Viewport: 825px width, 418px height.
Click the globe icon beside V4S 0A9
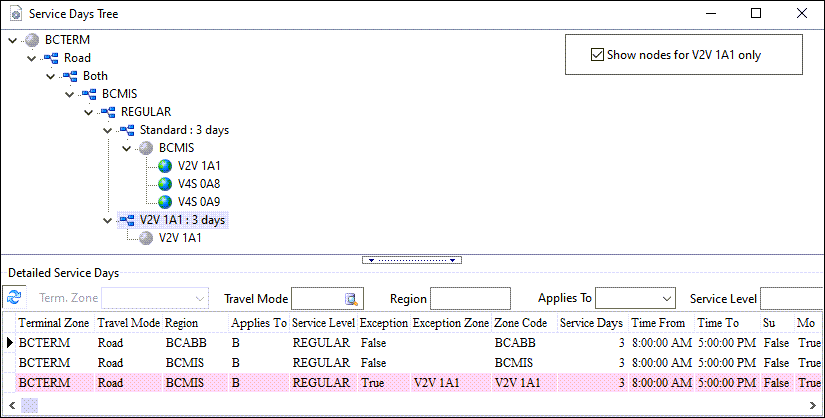(x=165, y=202)
